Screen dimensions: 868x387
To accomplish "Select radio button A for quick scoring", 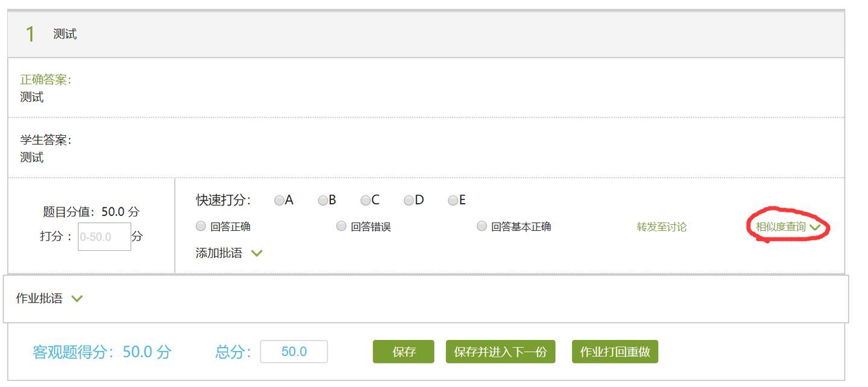I will [278, 200].
